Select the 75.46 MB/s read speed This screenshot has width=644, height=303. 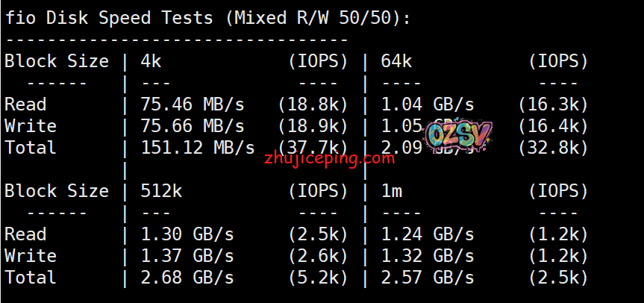tap(193, 104)
